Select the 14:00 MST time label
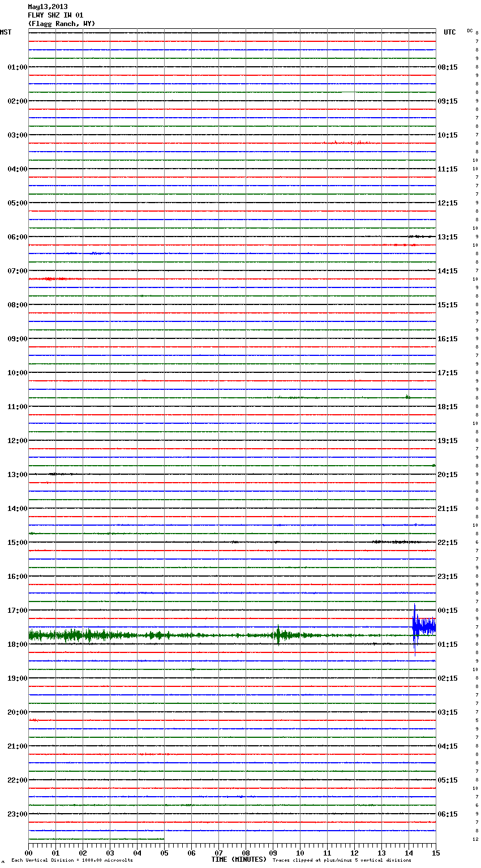The image size is (481, 868). 18,509
